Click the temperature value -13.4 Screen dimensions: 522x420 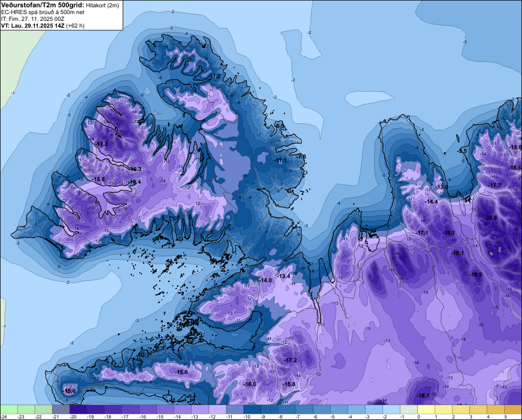pyautogui.click(x=283, y=276)
